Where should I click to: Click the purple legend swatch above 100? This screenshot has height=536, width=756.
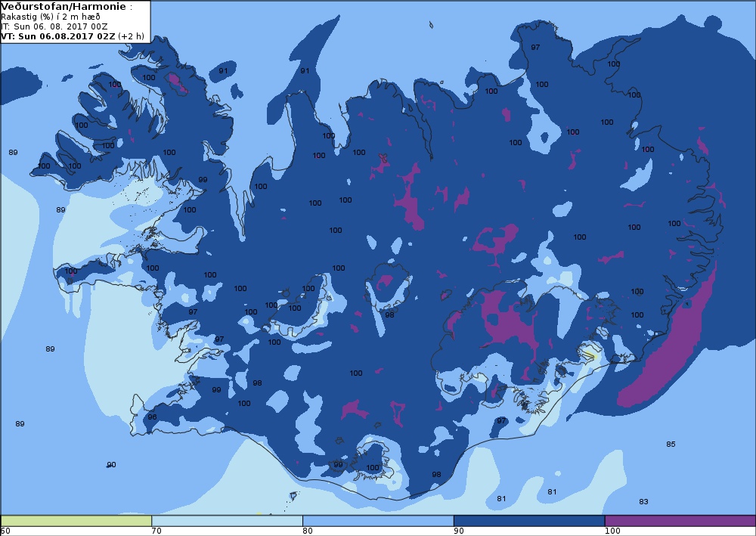pos(680,521)
